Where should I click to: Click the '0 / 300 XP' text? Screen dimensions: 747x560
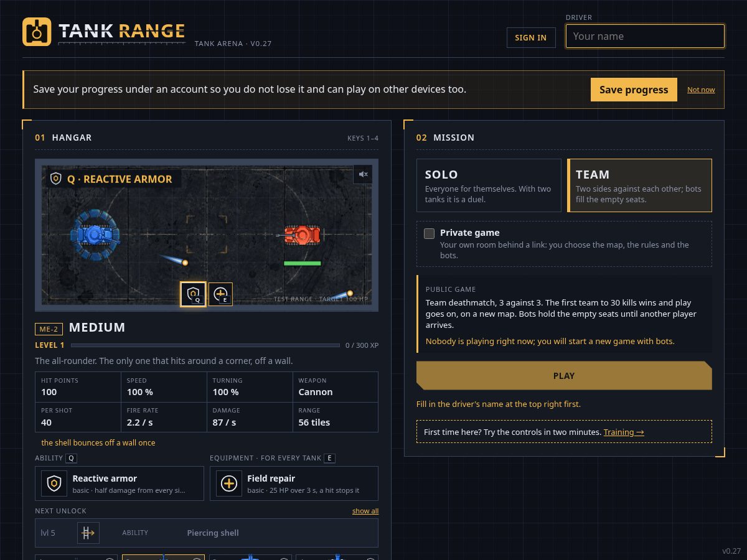point(362,345)
